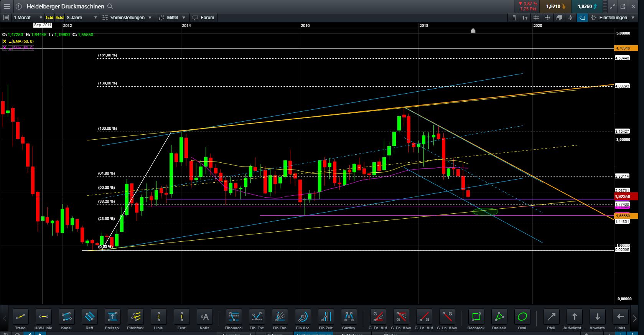Open the Mittel chart type dropdown

[172, 18]
